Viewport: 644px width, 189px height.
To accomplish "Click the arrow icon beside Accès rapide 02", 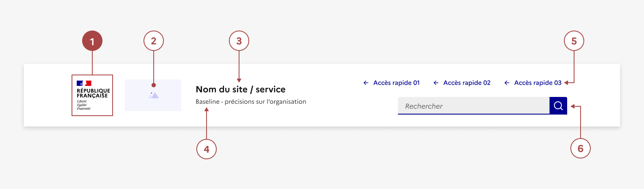I will (x=436, y=83).
